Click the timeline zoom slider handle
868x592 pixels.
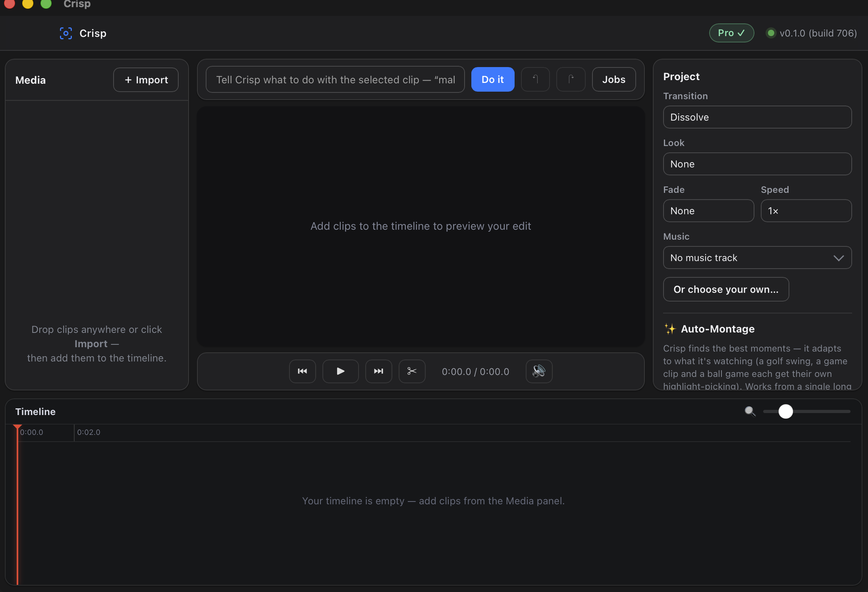click(786, 411)
